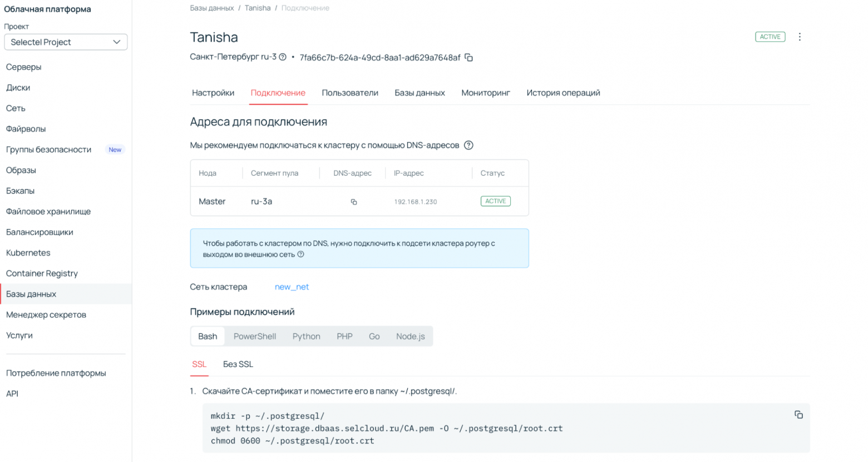The image size is (868, 462).
Task: Copy the Master node DNS address
Action: tap(354, 202)
